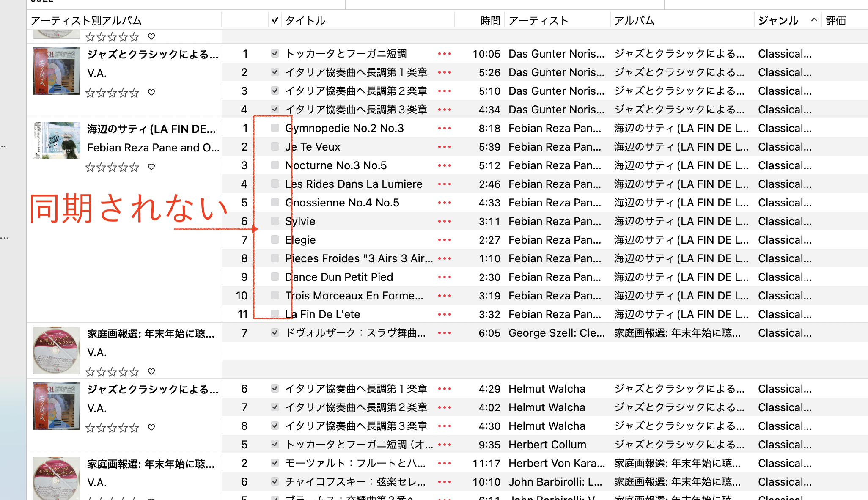Click the Febian Reza Pane and O... artist name
The width and height of the screenshot is (868, 500).
[153, 148]
